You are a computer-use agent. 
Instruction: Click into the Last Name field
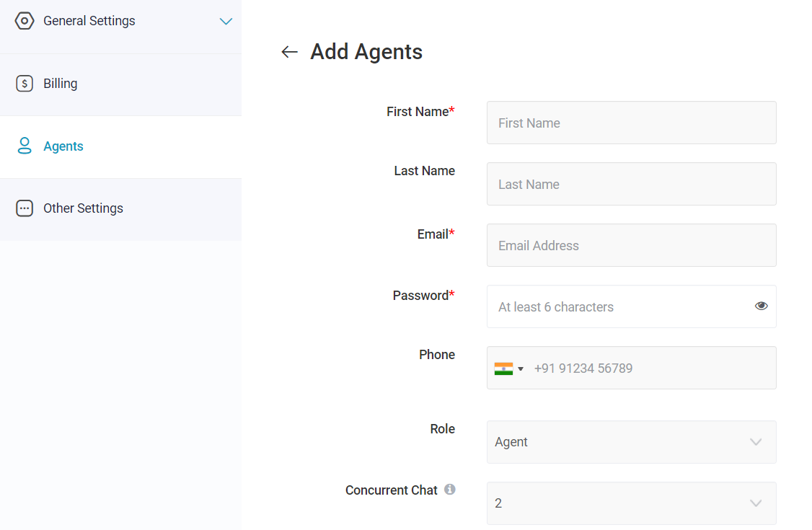(631, 184)
